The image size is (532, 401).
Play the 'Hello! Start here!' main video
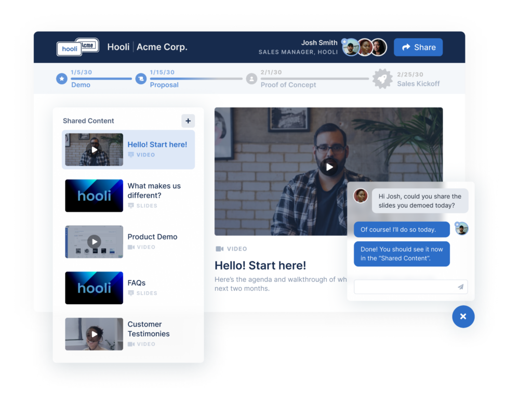pyautogui.click(x=329, y=167)
